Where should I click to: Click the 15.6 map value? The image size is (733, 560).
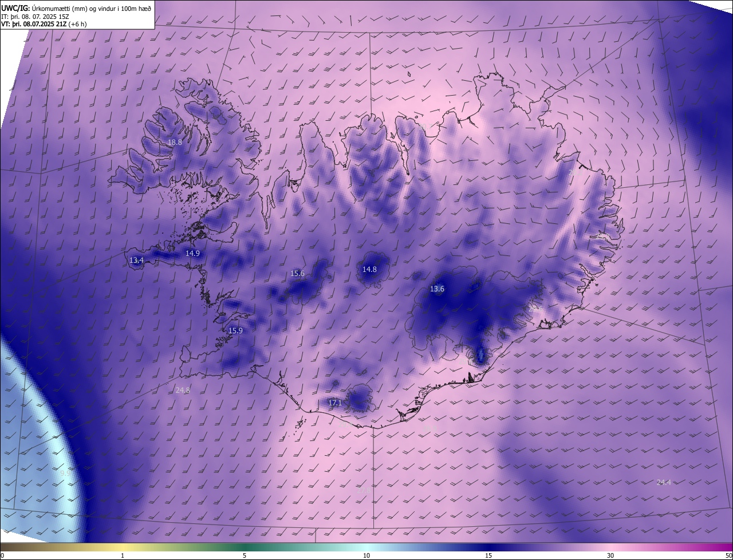pos(298,273)
